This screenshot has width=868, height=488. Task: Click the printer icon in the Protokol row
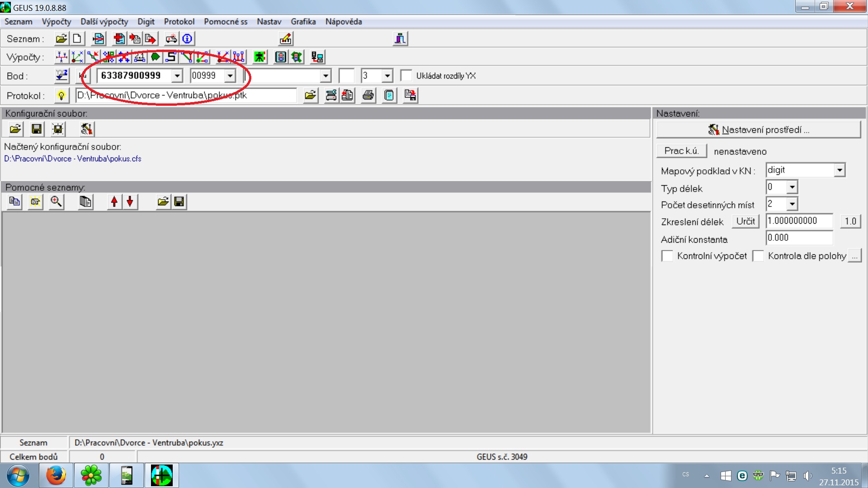pos(368,95)
